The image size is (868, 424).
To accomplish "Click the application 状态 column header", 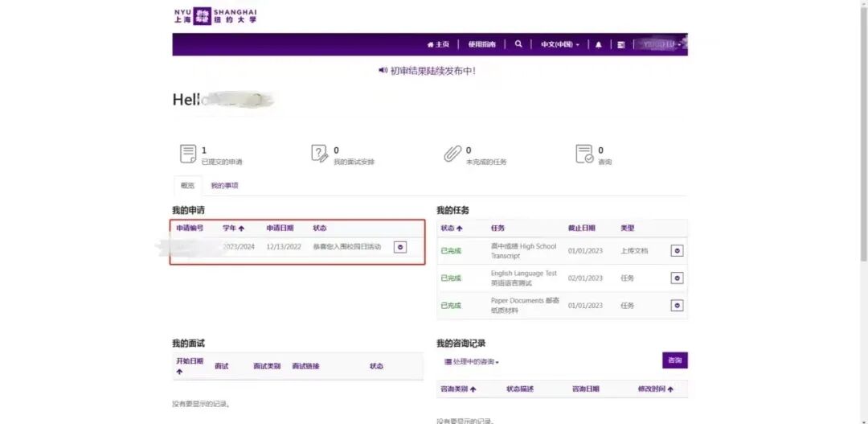I will tap(320, 228).
